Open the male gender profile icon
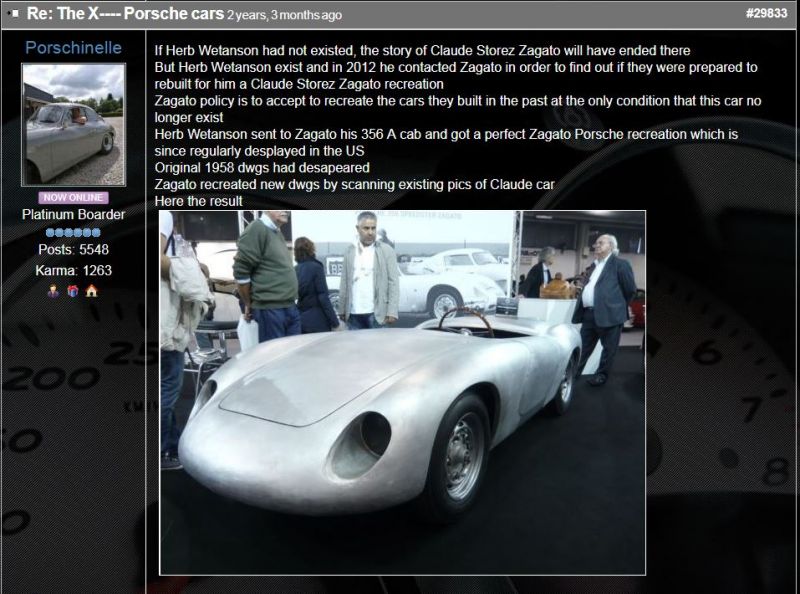Image resolution: width=800 pixels, height=594 pixels. 53,291
